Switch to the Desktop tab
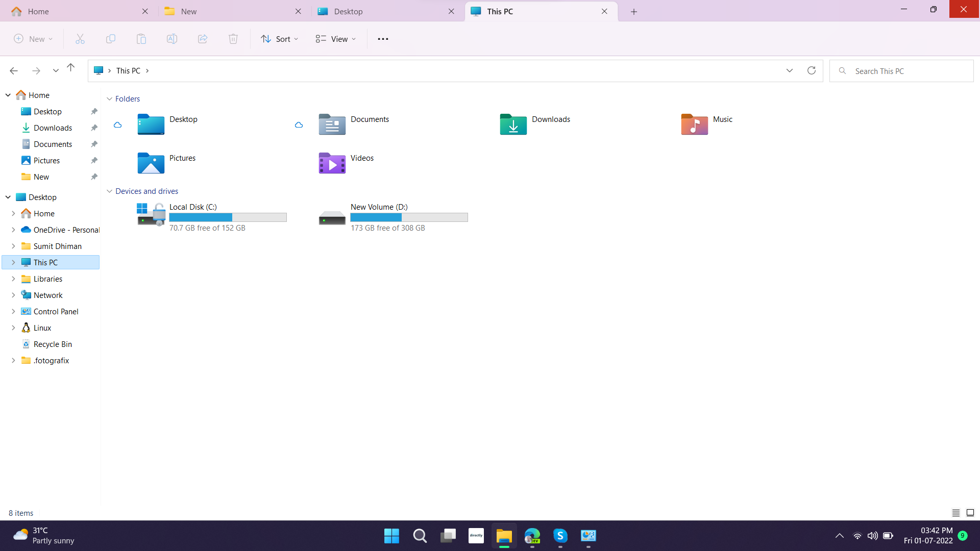Image resolution: width=980 pixels, height=551 pixels. (x=348, y=11)
